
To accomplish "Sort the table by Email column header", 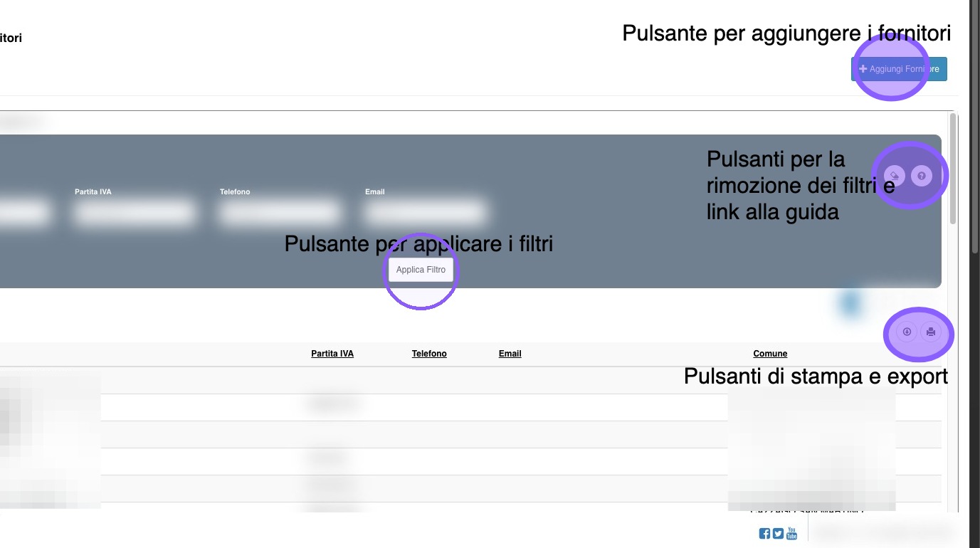I will pos(510,354).
